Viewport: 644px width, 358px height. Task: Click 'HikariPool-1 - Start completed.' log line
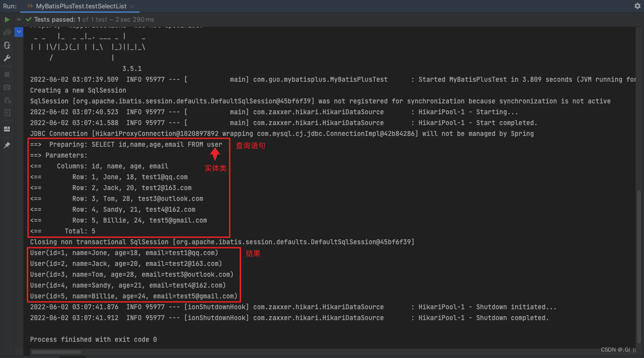284,123
